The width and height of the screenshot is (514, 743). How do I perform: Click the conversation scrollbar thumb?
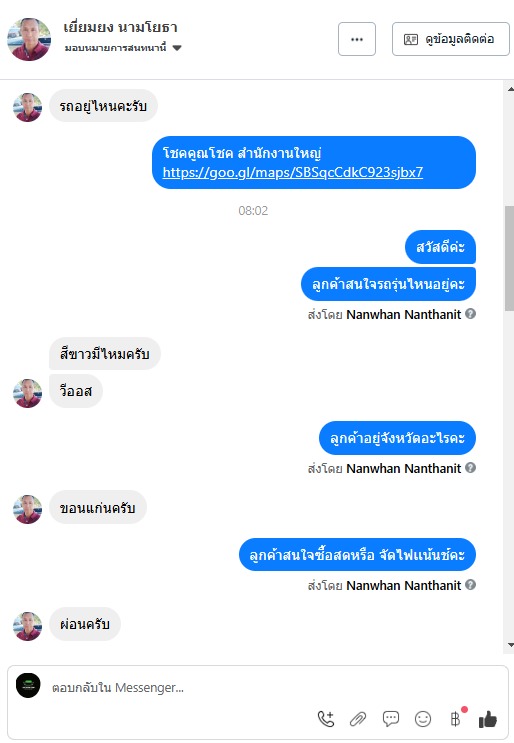[x=510, y=258]
